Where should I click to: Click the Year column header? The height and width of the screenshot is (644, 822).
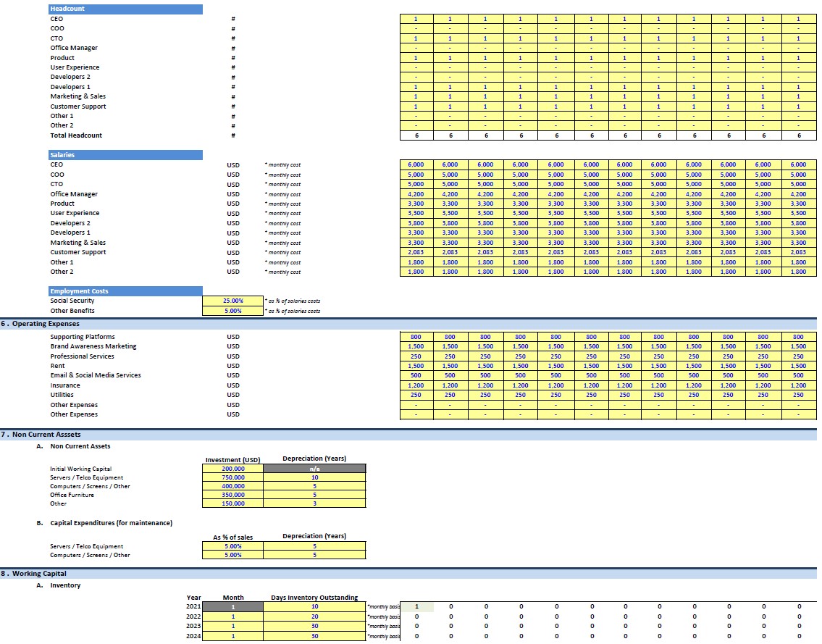click(193, 598)
